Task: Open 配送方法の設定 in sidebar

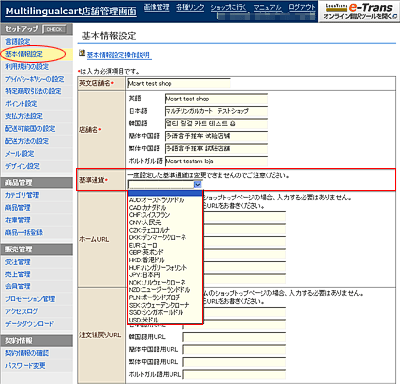Action: pos(27,141)
